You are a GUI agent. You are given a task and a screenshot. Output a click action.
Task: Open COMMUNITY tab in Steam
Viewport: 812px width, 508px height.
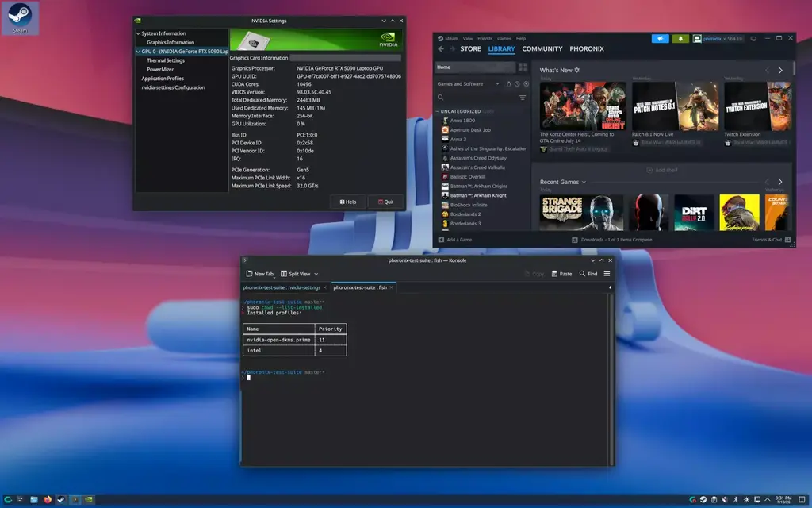[542, 48]
